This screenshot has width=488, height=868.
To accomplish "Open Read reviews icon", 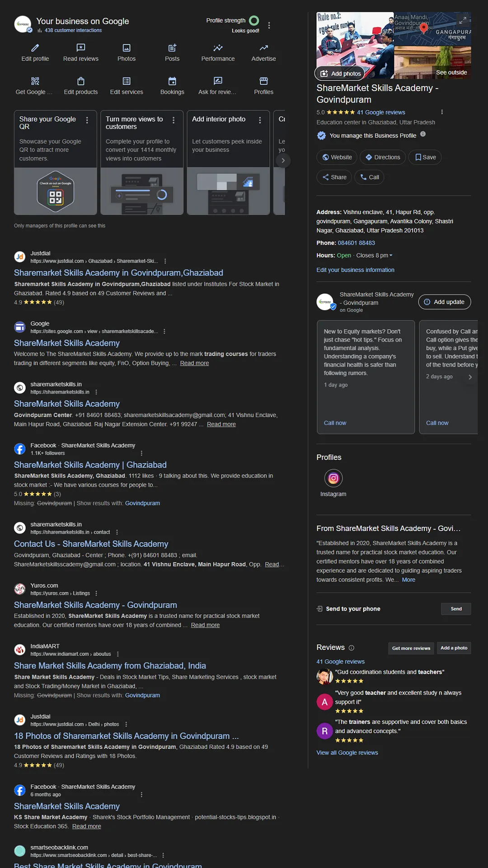I will click(81, 48).
